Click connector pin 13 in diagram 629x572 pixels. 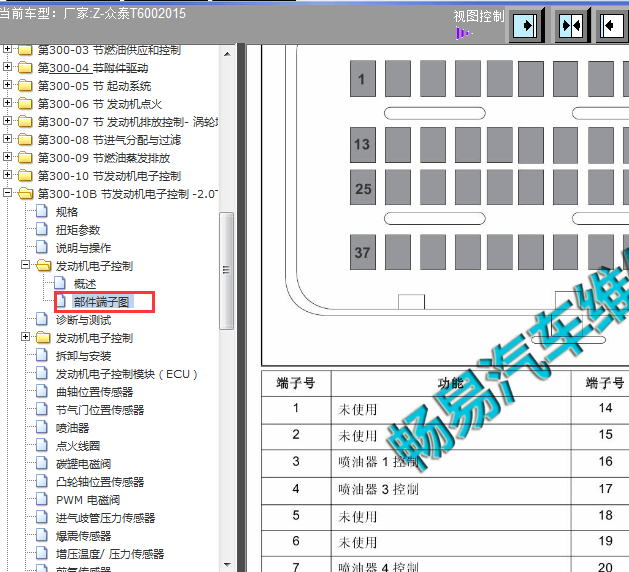click(x=363, y=145)
